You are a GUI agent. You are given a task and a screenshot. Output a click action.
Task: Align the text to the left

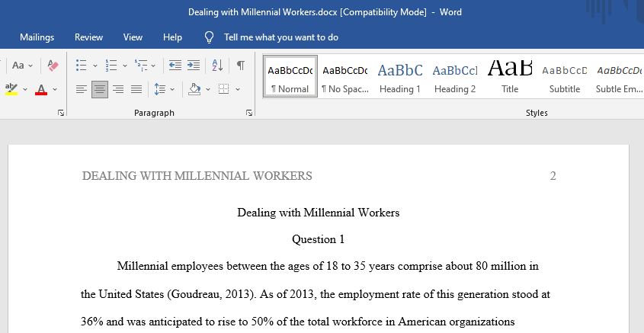click(x=82, y=89)
